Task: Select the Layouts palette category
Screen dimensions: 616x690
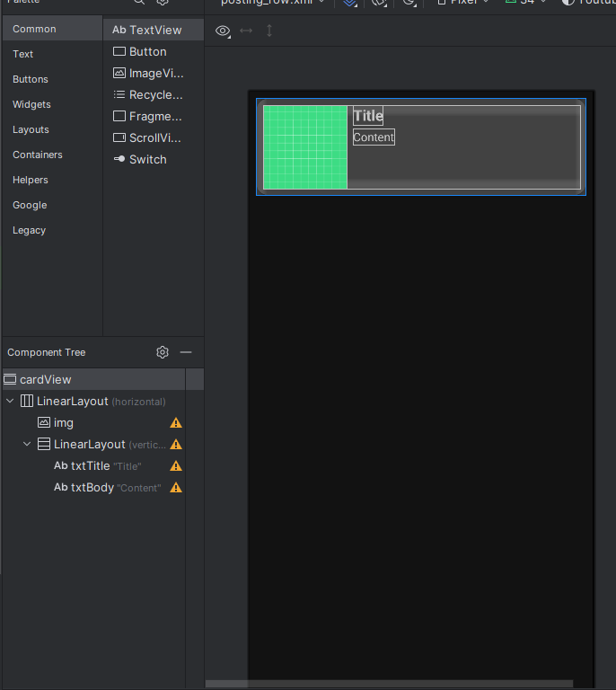Action: (52, 129)
